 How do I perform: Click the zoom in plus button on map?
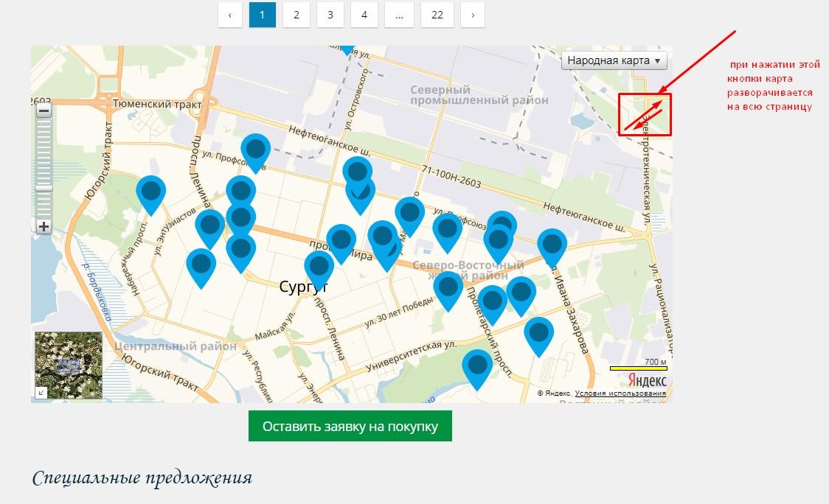(x=44, y=226)
